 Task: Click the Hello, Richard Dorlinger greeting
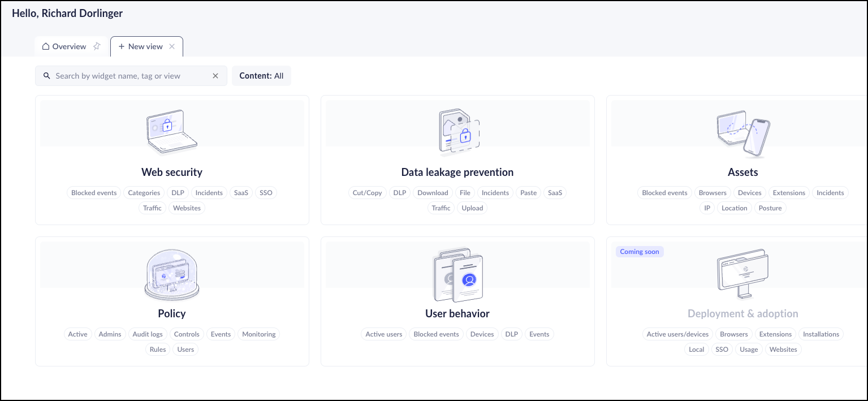(67, 13)
